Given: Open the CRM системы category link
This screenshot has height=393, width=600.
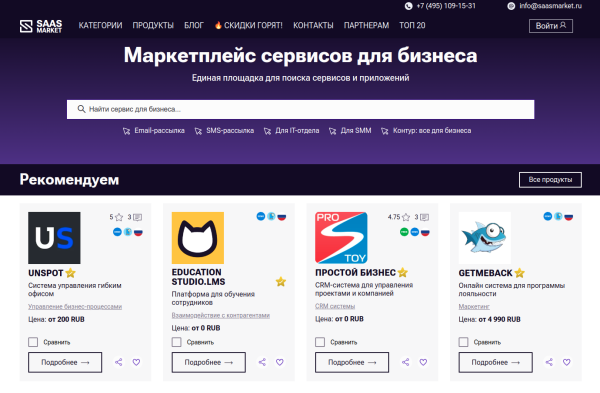Looking at the screenshot, I should [335, 306].
